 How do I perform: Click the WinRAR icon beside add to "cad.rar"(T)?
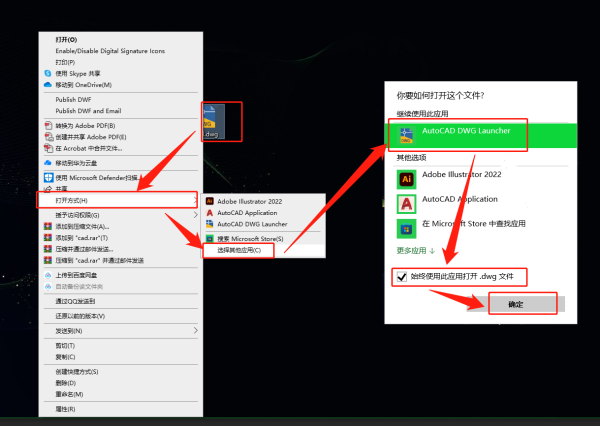(x=48, y=238)
